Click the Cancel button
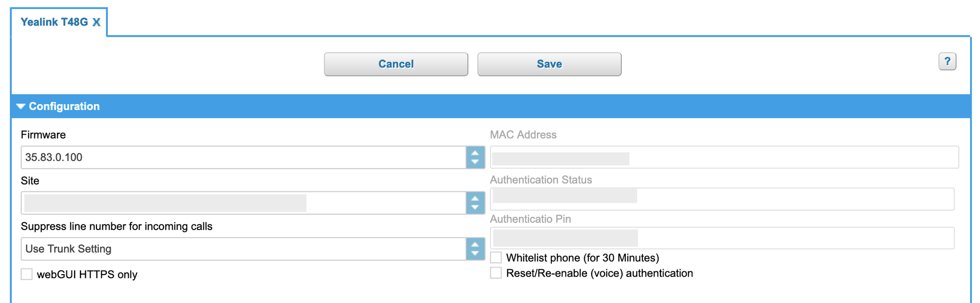 (396, 64)
